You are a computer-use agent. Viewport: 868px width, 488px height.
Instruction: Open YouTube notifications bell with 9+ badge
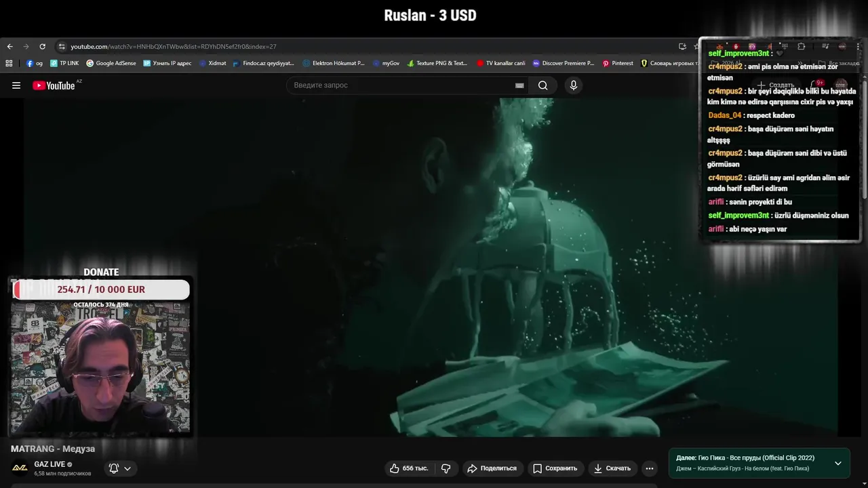click(816, 85)
